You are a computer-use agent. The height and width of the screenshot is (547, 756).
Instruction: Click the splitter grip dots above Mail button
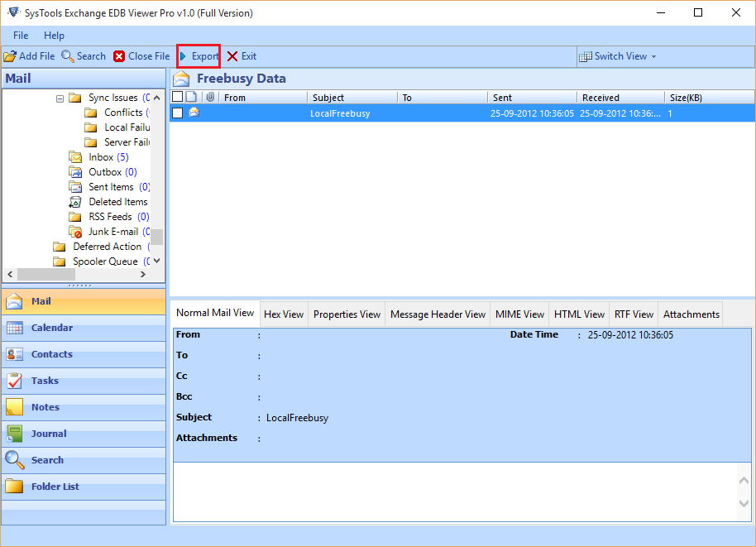[79, 286]
